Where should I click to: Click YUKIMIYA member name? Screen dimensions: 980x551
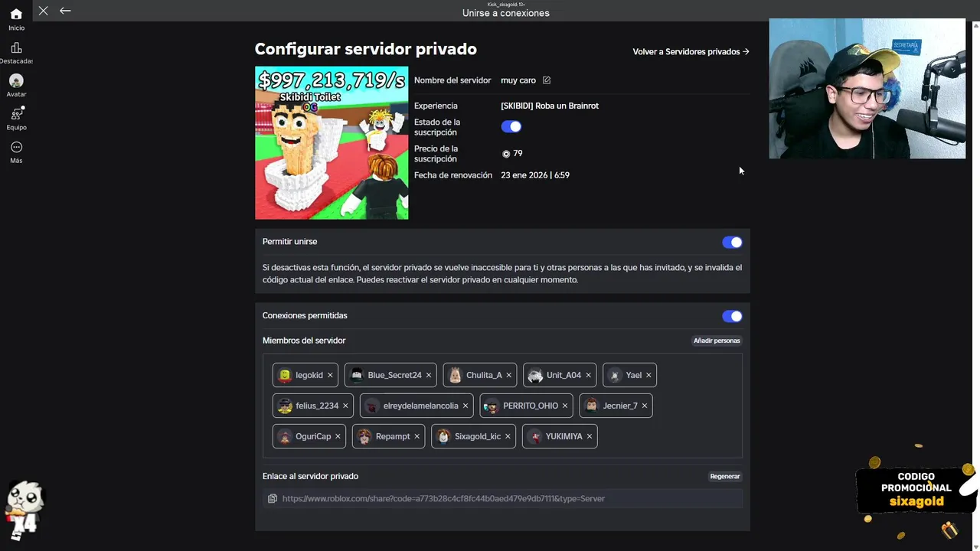pos(564,436)
